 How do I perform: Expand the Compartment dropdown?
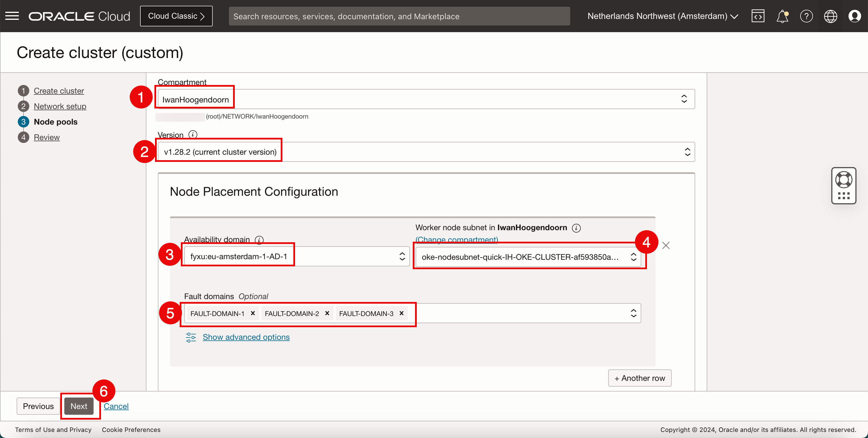point(426,99)
